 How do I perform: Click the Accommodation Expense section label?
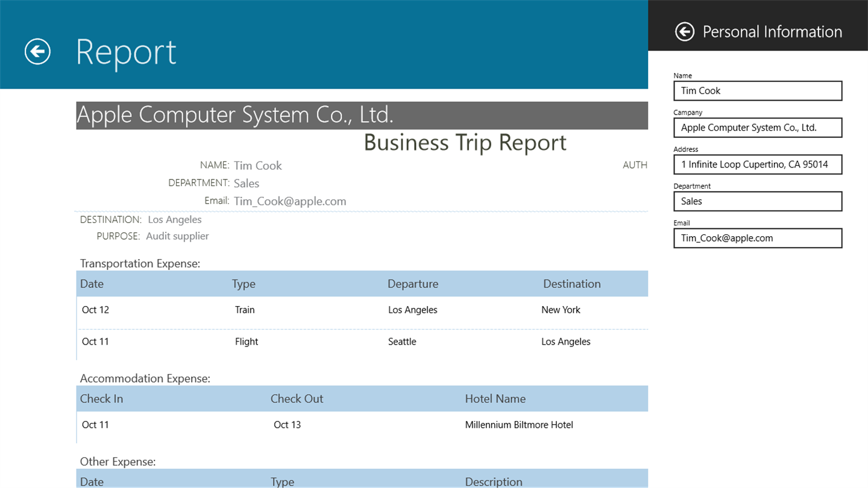tap(145, 378)
